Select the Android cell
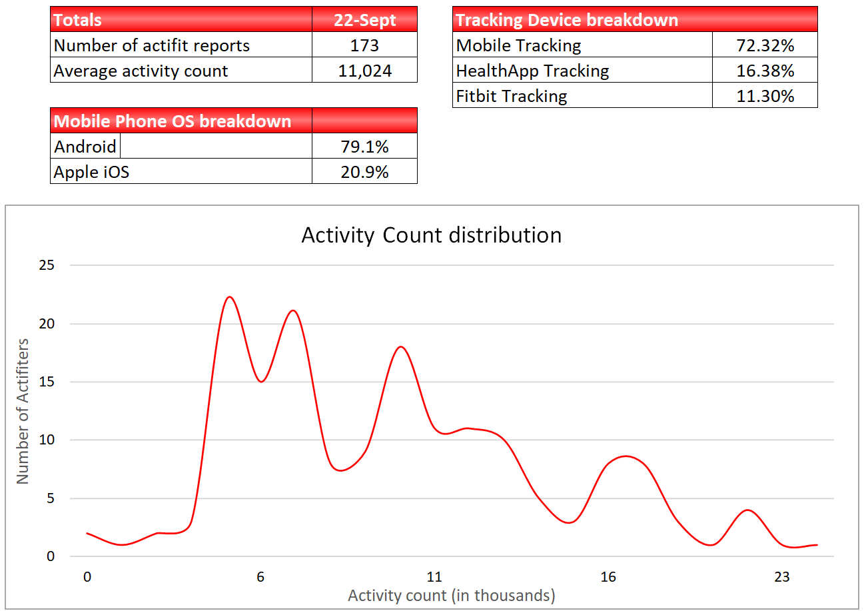 click(85, 146)
